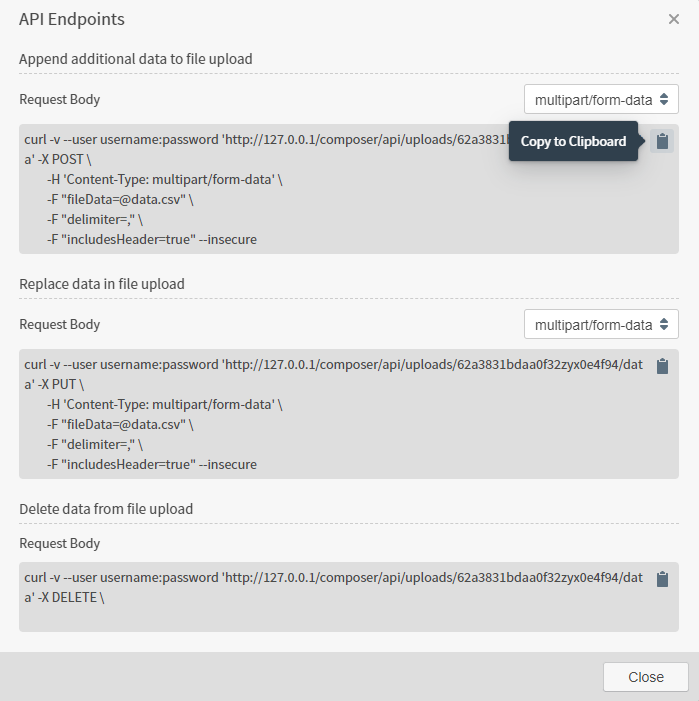The width and height of the screenshot is (699, 701).
Task: Click the Copy to Clipboard tooltip
Action: 573,141
